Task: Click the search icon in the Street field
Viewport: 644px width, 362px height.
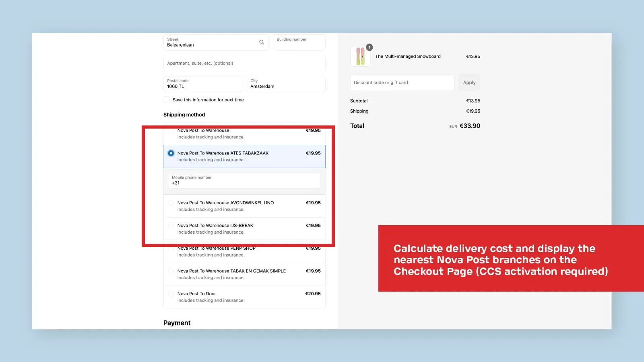Action: point(261,42)
